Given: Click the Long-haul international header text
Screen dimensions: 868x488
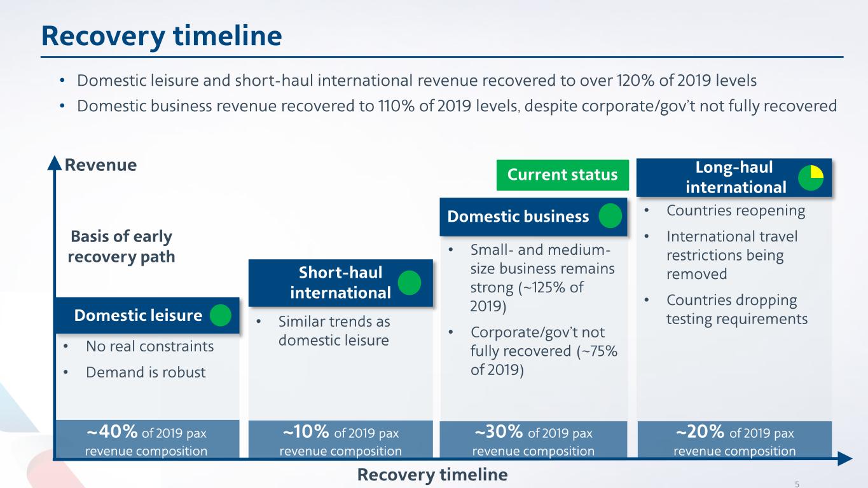Looking at the screenshot, I should (736, 177).
